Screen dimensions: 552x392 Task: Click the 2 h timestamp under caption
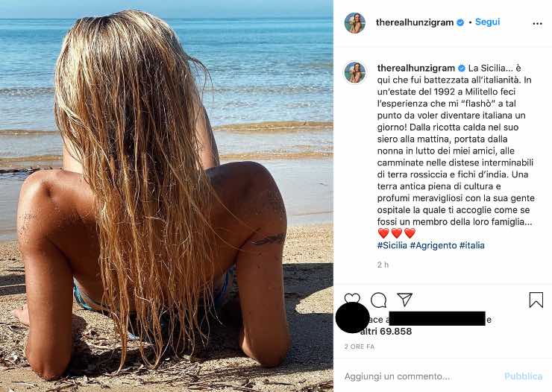(383, 265)
